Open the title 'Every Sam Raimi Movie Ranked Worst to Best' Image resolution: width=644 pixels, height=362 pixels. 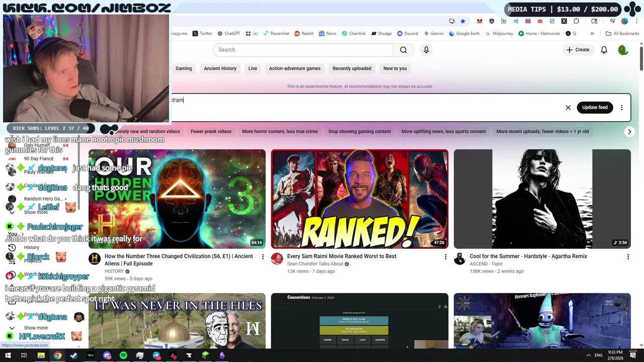[342, 256]
